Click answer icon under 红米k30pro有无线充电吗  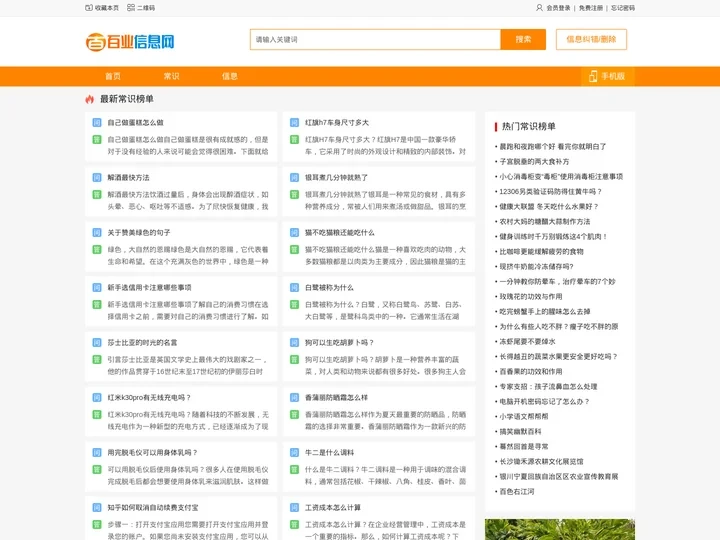pyautogui.click(x=97, y=415)
